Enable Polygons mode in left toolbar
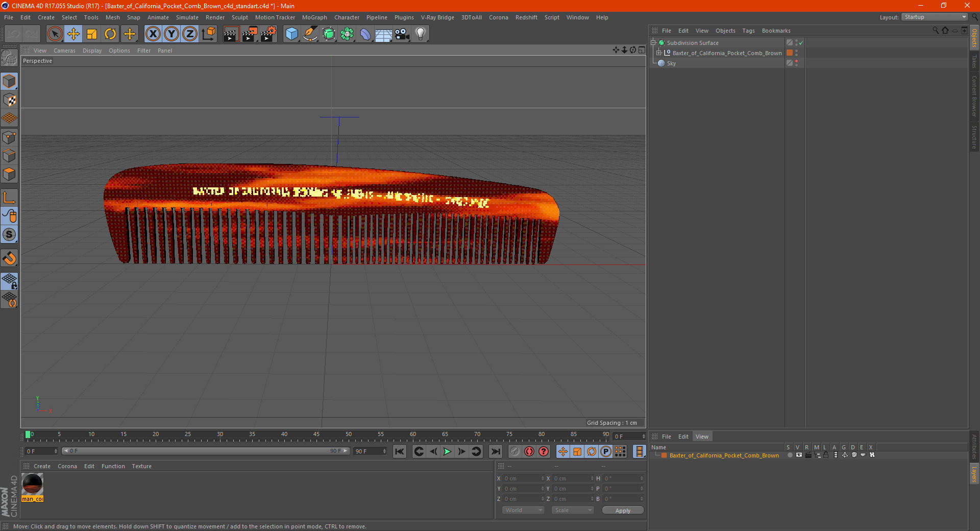 [9, 174]
